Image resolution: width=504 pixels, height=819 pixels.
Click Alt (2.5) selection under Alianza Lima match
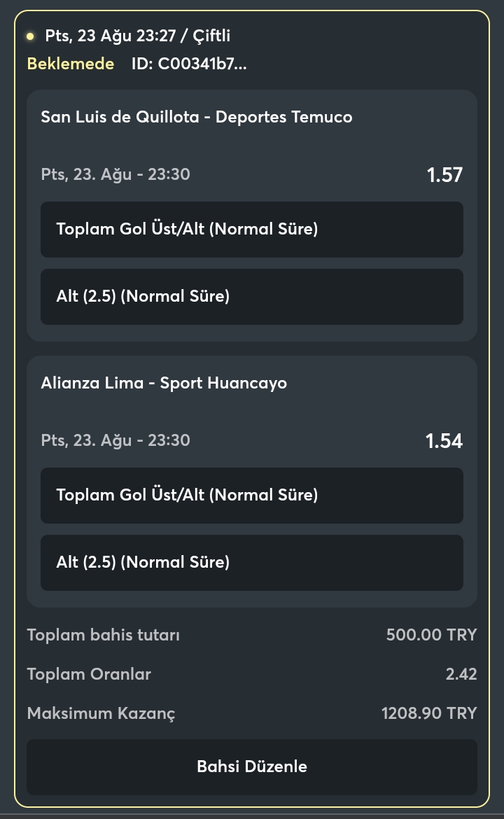pos(252,563)
